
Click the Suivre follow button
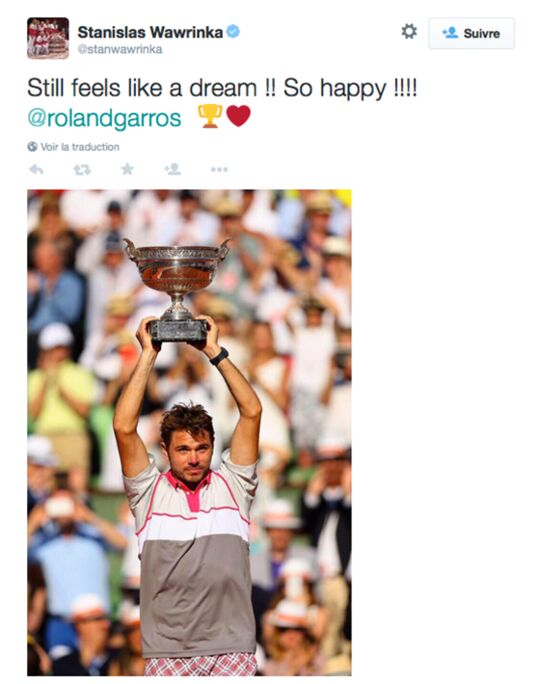pos(471,33)
